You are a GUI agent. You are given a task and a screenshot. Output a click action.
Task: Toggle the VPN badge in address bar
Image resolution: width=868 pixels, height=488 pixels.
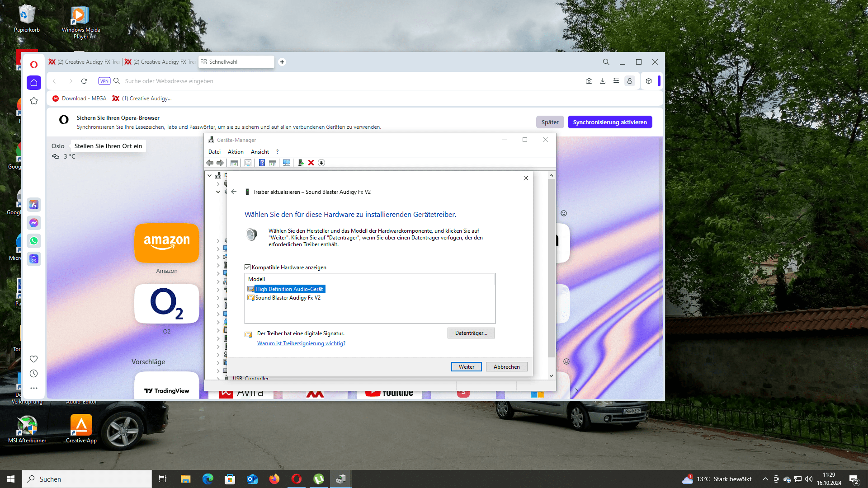pos(104,81)
